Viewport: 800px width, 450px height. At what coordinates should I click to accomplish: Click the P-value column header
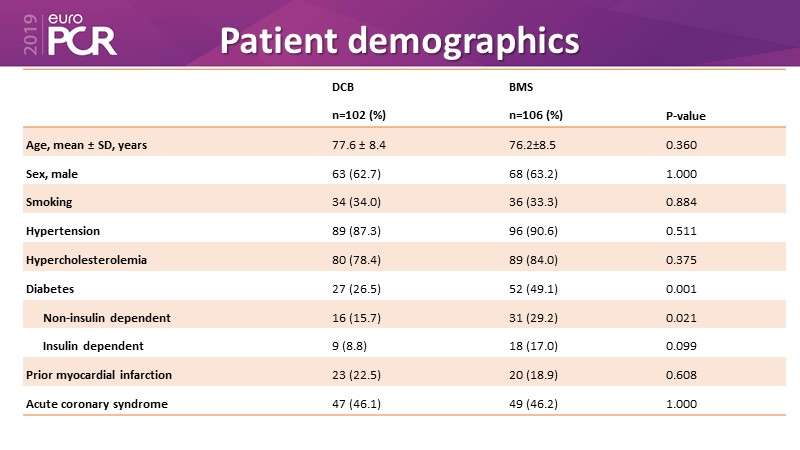click(x=686, y=116)
